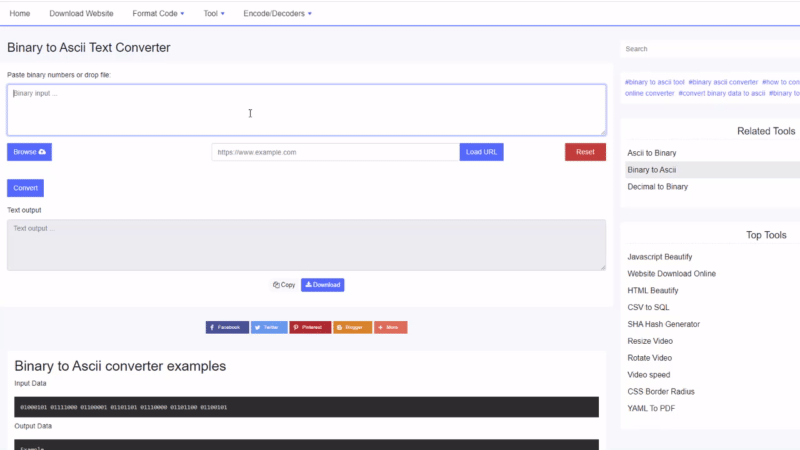
Task: Click the #binary to ascii tool hashtag
Action: [655, 82]
